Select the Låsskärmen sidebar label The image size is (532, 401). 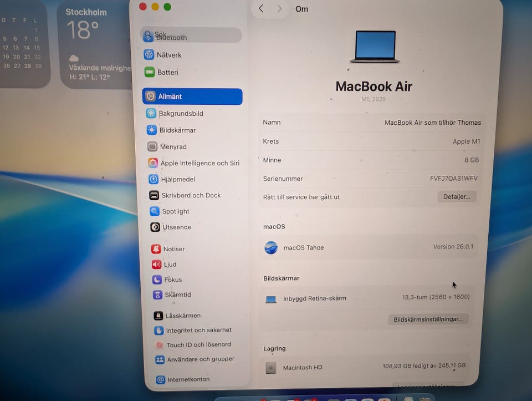(x=183, y=316)
